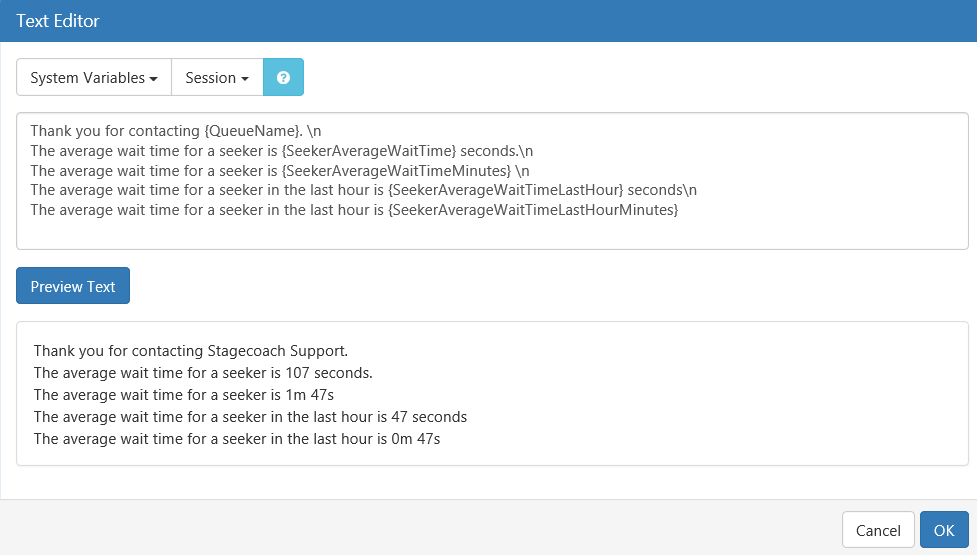
Task: Click the '107 seconds' preview line
Action: click(x=203, y=373)
